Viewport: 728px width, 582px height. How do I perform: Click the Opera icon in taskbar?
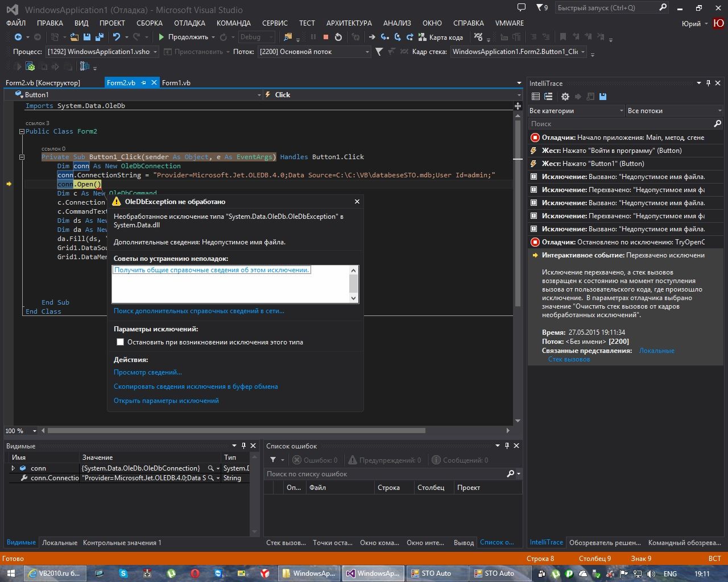195,573
